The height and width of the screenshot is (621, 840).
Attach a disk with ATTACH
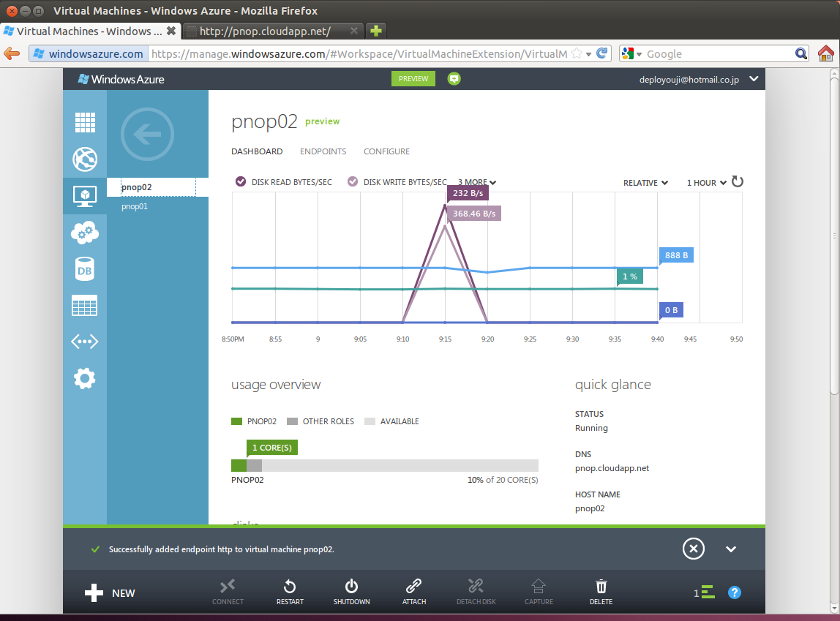pos(414,592)
